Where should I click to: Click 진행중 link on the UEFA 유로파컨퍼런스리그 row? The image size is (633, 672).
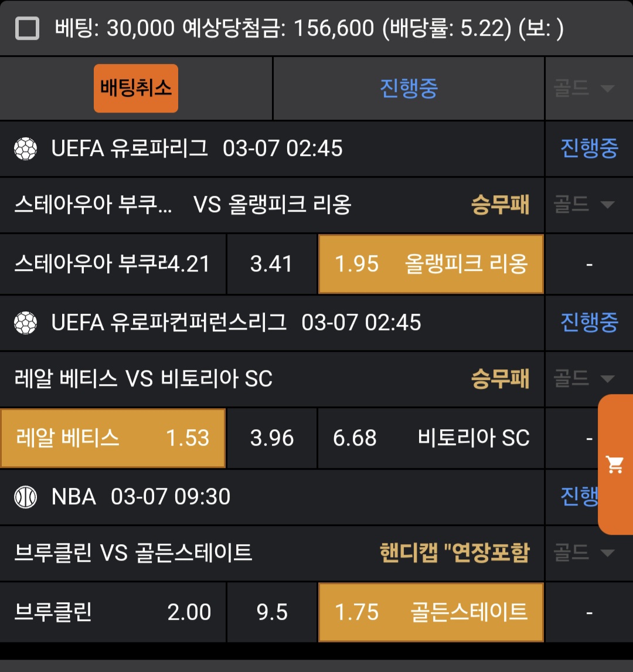(588, 323)
